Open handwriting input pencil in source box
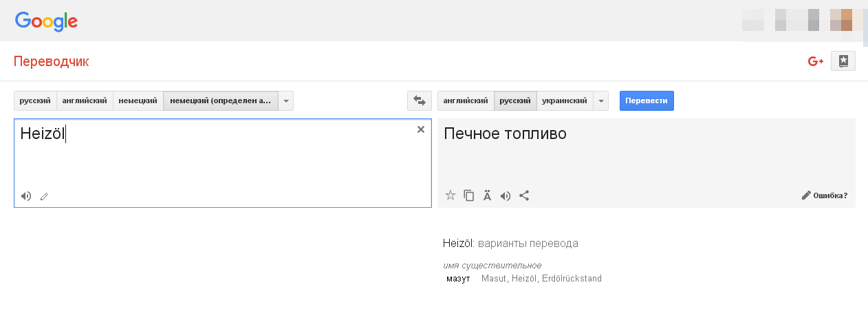868x320 pixels. (45, 196)
